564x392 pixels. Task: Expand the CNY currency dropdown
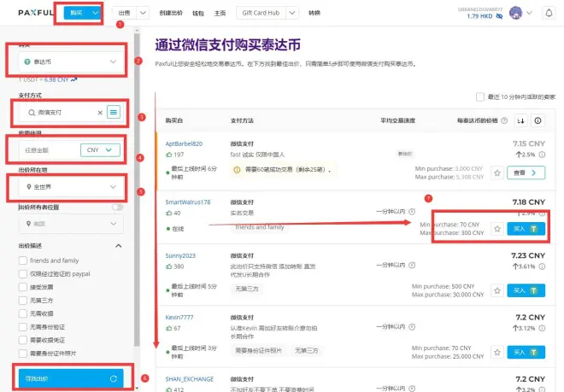(x=100, y=150)
